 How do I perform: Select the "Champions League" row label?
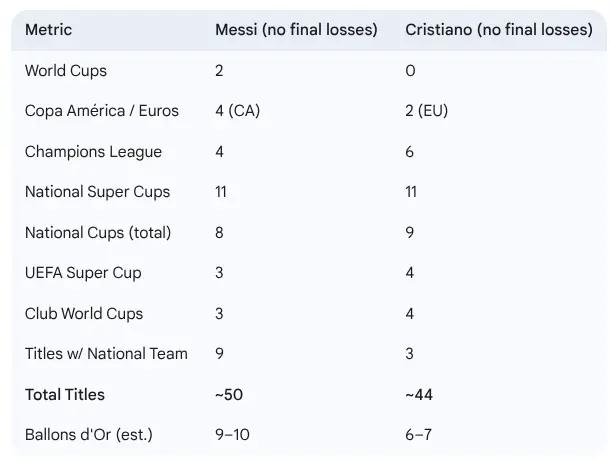point(93,152)
